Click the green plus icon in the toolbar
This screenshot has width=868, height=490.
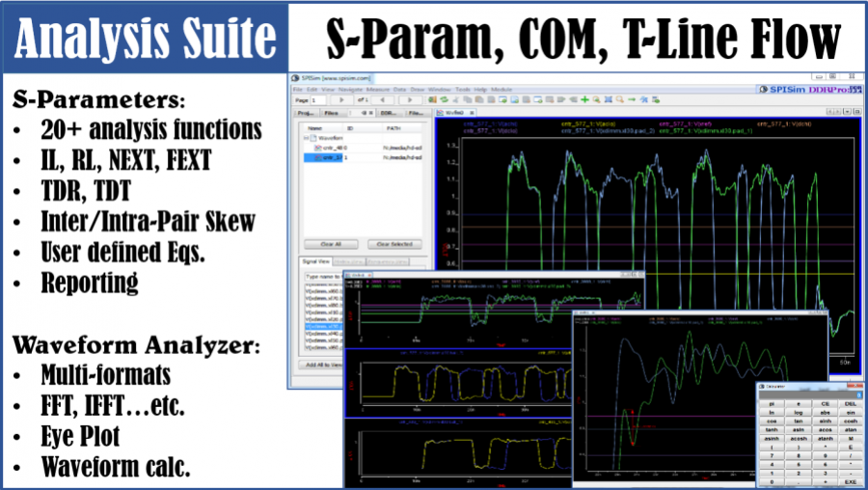click(x=584, y=99)
